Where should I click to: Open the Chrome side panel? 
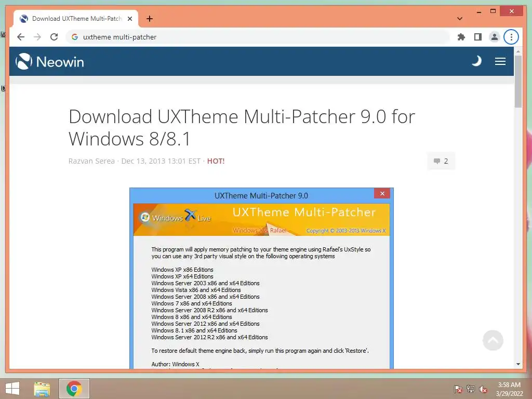478,37
